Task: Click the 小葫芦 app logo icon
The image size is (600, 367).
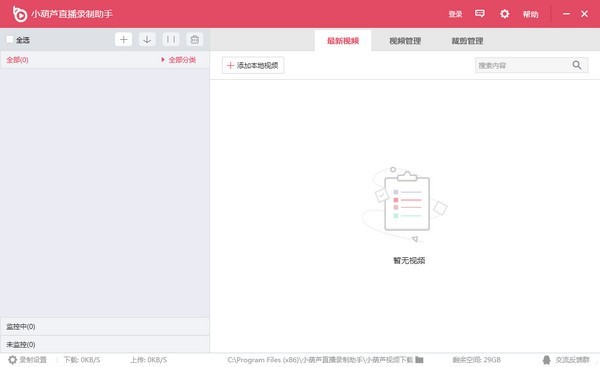Action: click(20, 14)
